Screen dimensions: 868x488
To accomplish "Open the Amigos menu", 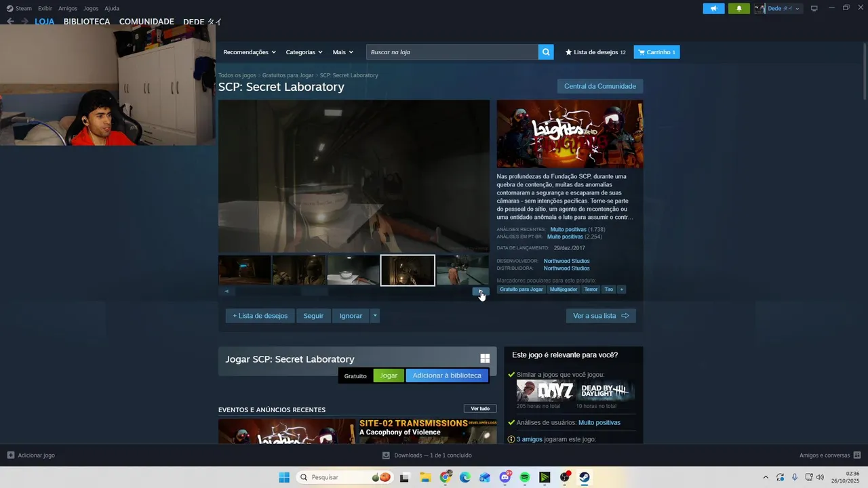I will click(68, 9).
